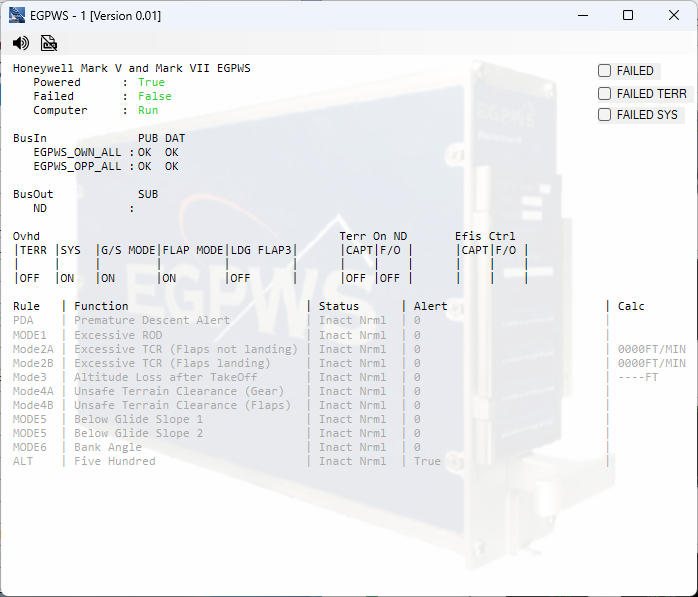This screenshot has height=597, width=698.
Task: Click Terr On ND CAPT OFF value
Action: (x=355, y=278)
